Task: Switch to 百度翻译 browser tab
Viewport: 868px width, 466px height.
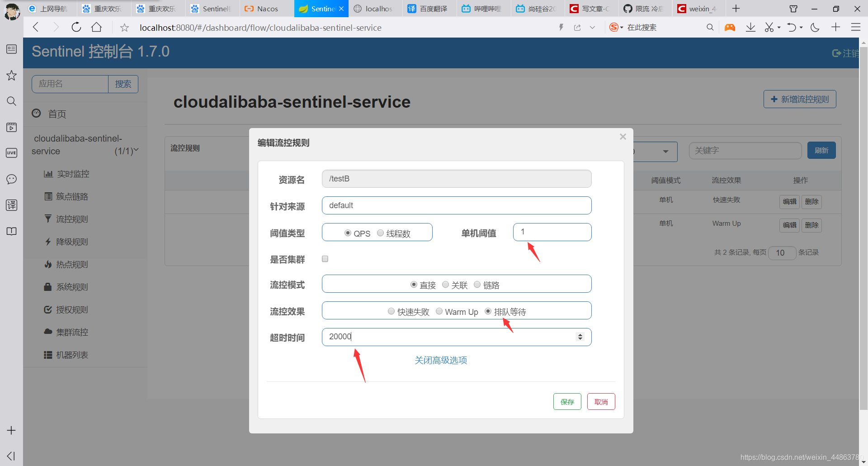Action: (429, 9)
